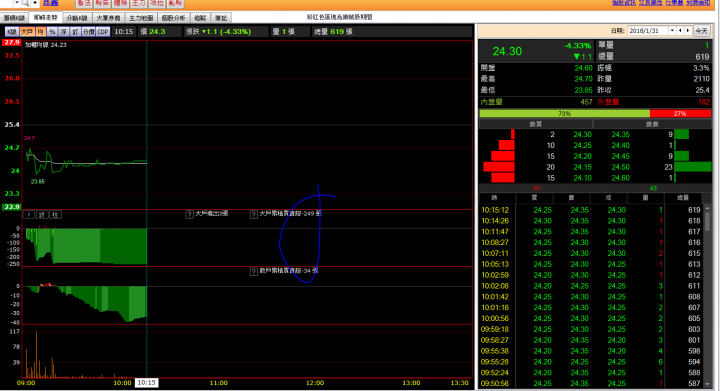
Task: Toggle the 均 average line button
Action: pyautogui.click(x=40, y=32)
